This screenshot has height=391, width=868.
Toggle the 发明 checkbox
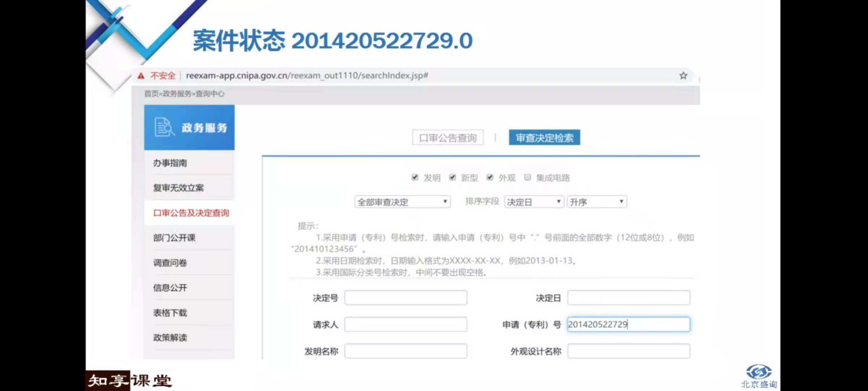pyautogui.click(x=415, y=177)
